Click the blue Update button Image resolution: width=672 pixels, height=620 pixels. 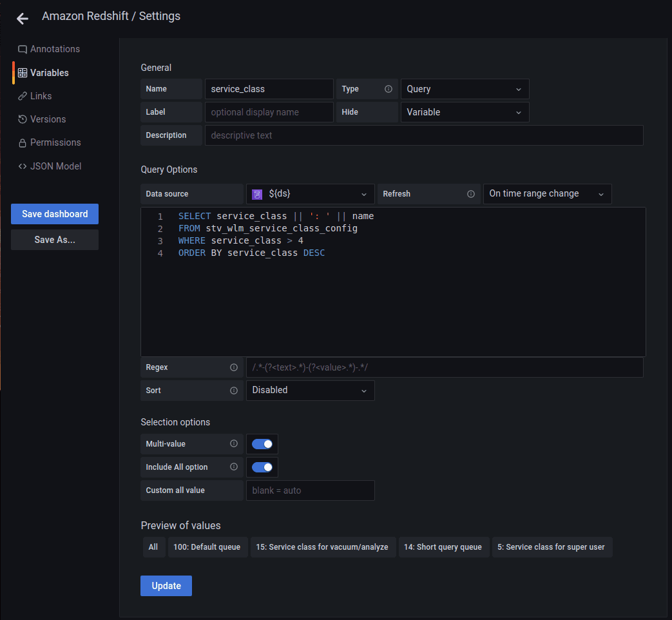tap(166, 586)
